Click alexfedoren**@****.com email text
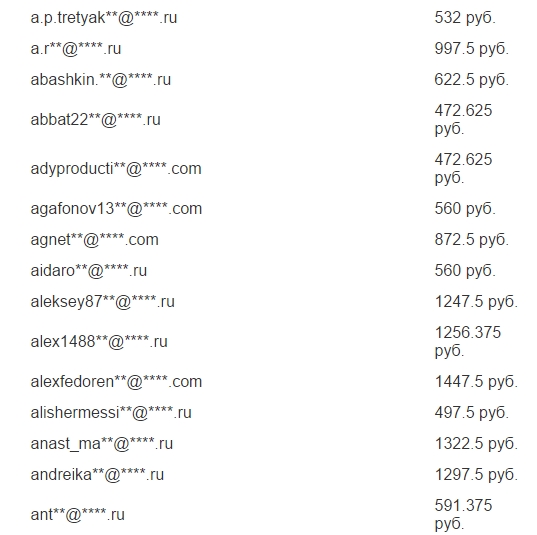The image size is (537, 535). [116, 382]
